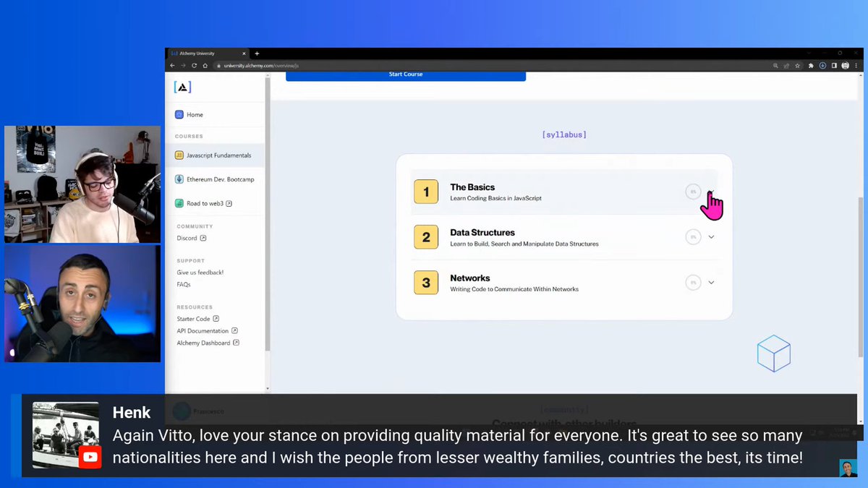
Task: Click the Ethereum Dev. Bootcamp course icon
Action: [x=179, y=179]
